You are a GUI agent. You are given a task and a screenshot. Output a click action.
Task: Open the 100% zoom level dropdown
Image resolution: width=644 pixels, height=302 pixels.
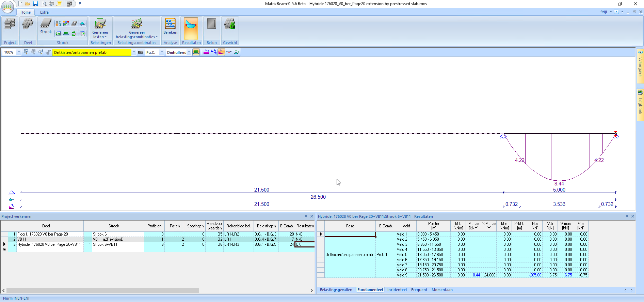click(x=19, y=52)
